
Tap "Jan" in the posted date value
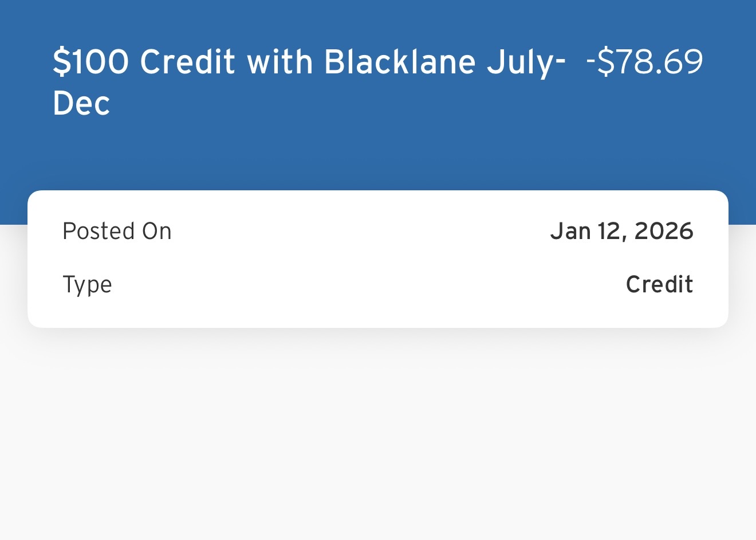tap(570, 231)
